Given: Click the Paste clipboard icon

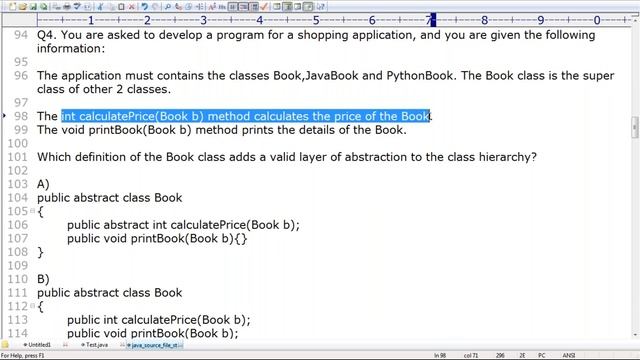Looking at the screenshot, I should point(121,7).
